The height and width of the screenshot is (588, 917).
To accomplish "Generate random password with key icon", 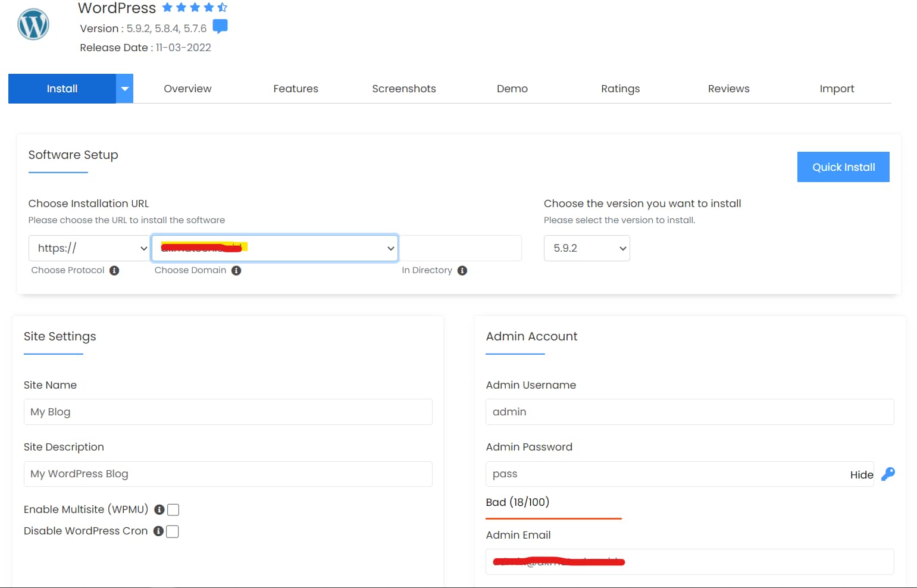I will (888, 474).
